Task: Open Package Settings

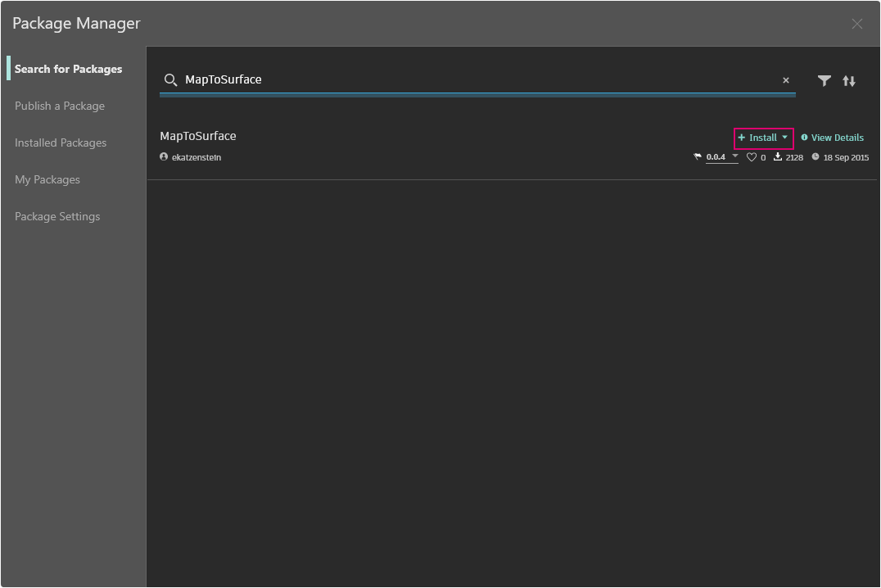Action: tap(57, 216)
